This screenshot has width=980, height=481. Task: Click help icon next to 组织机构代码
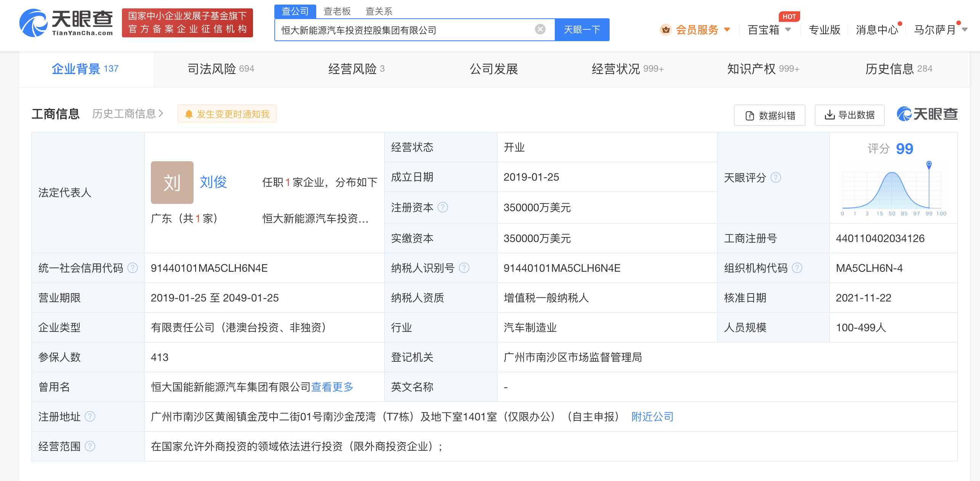point(797,268)
